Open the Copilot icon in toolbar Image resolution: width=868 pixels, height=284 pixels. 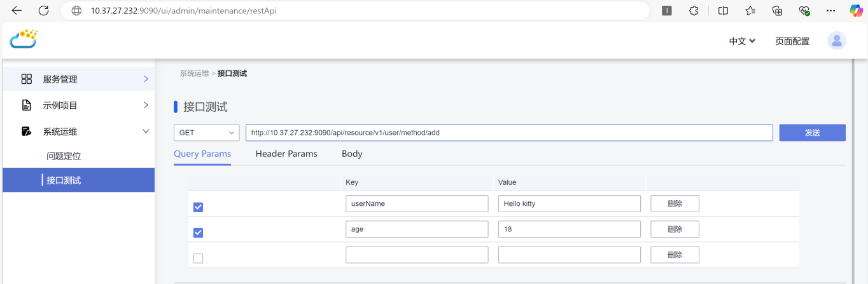pyautogui.click(x=857, y=11)
